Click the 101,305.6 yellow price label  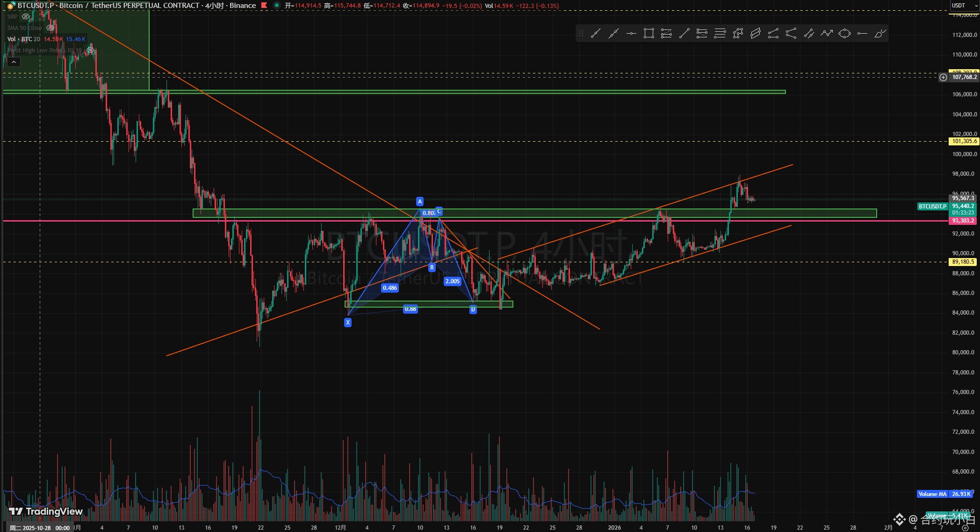tap(964, 141)
